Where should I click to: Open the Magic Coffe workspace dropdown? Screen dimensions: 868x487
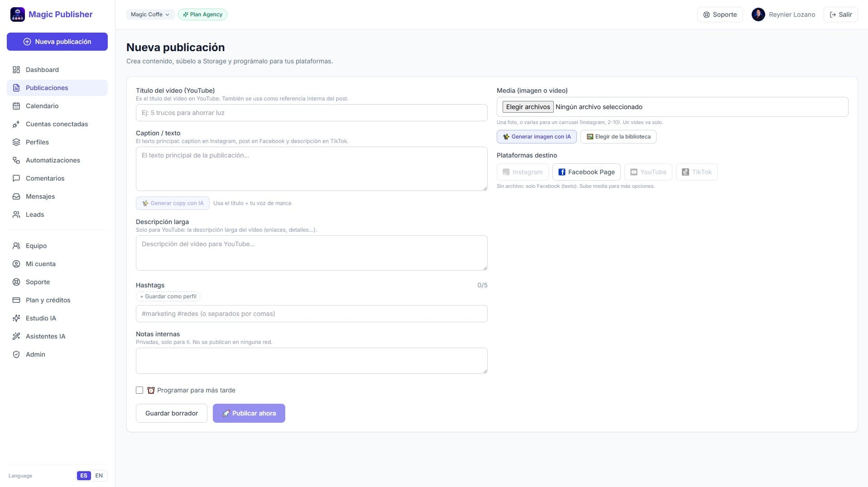coord(150,14)
